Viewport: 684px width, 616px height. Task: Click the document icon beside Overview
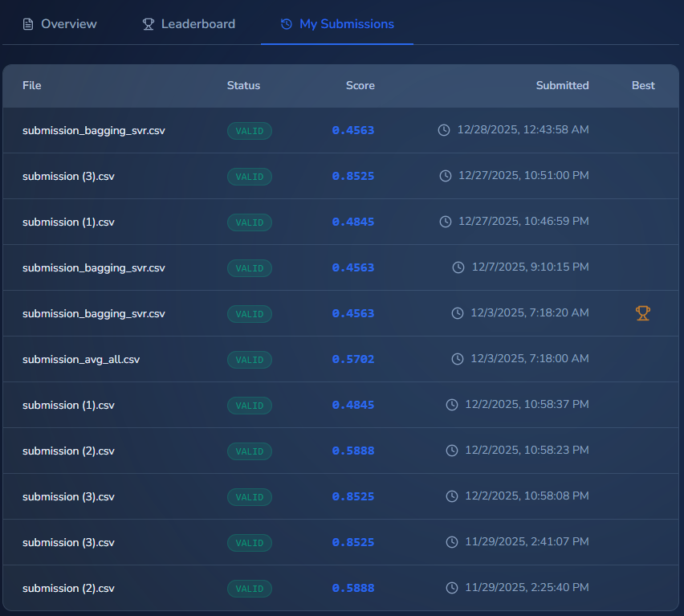coord(28,24)
